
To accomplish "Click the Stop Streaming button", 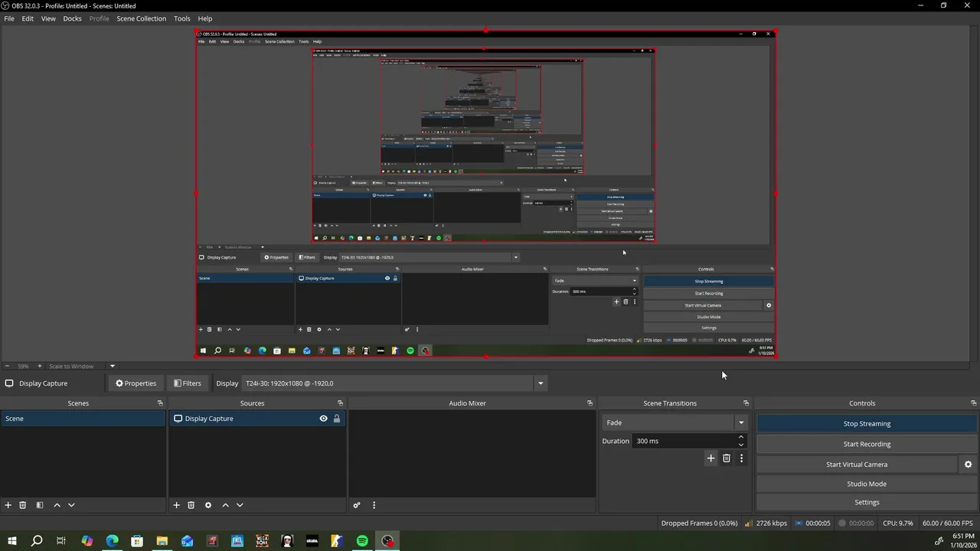I will click(867, 424).
